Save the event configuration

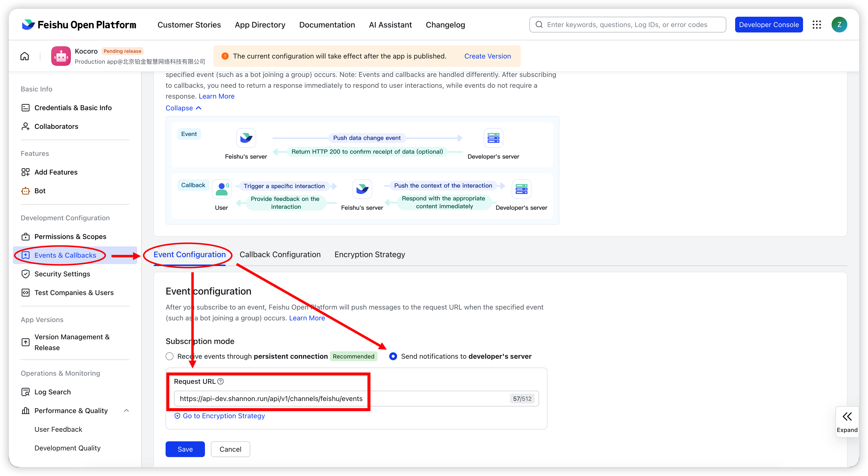coord(185,449)
